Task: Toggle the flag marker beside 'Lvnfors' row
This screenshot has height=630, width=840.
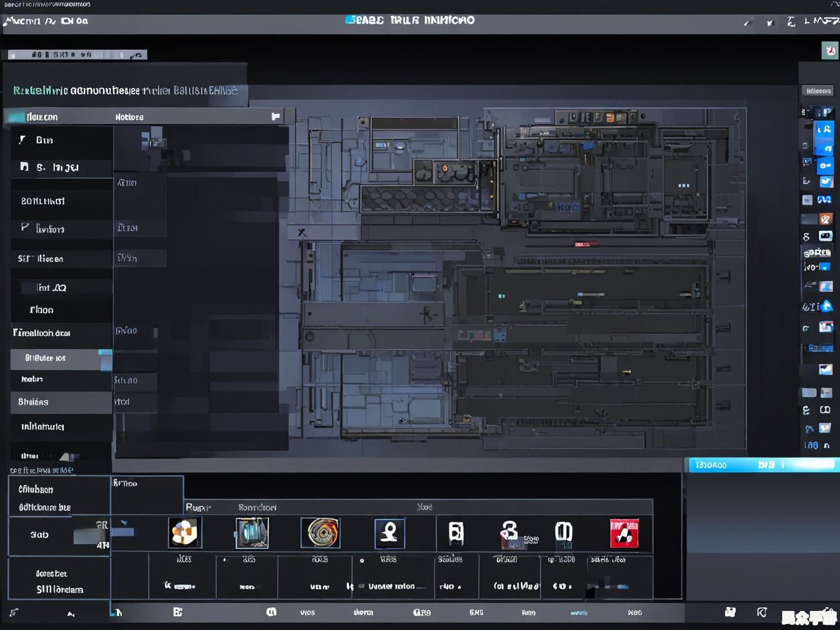Action: 25,227
